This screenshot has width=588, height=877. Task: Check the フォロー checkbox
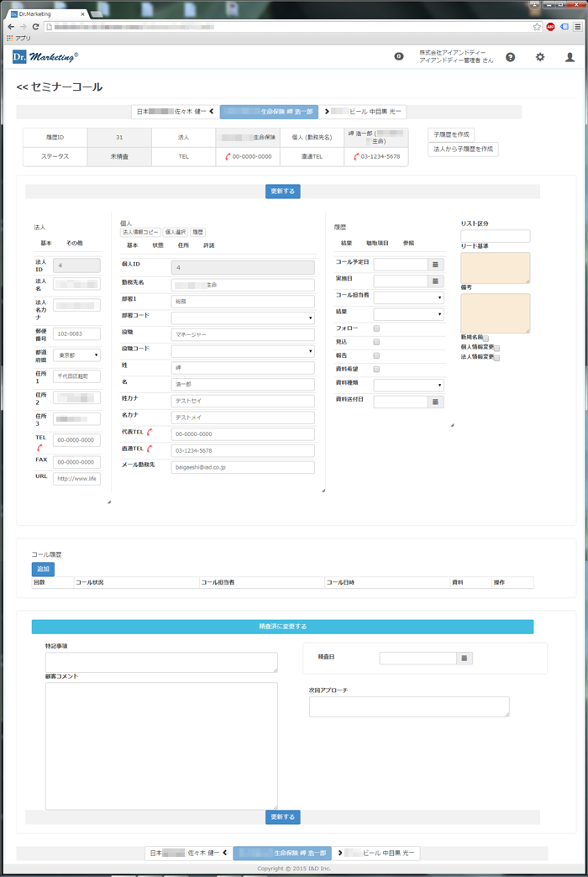pos(376,328)
